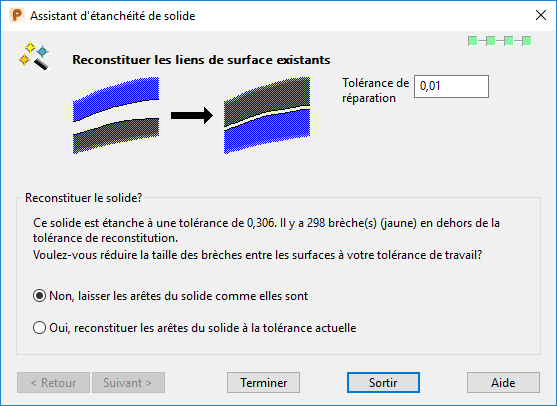
Task: Click the PowerShape logo in the title bar
Action: (x=17, y=16)
